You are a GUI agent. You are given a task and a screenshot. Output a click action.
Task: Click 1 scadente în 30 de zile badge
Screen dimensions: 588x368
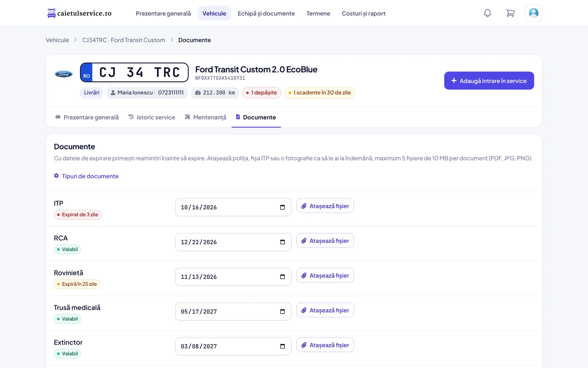320,93
